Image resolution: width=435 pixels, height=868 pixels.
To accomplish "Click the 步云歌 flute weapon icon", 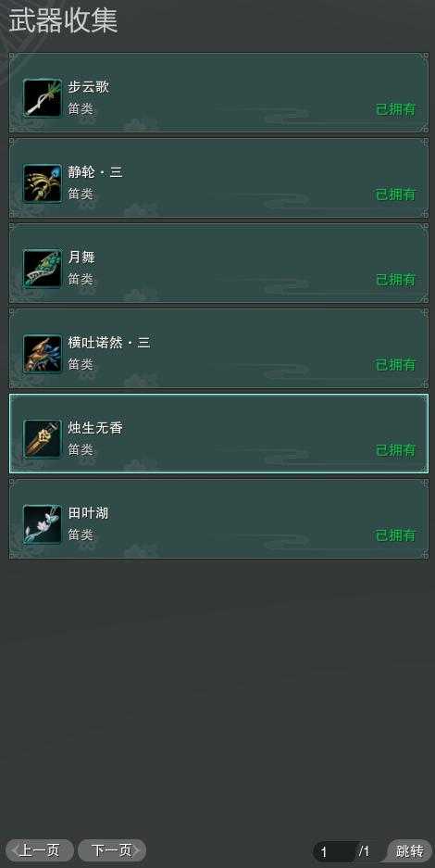I will point(43,98).
